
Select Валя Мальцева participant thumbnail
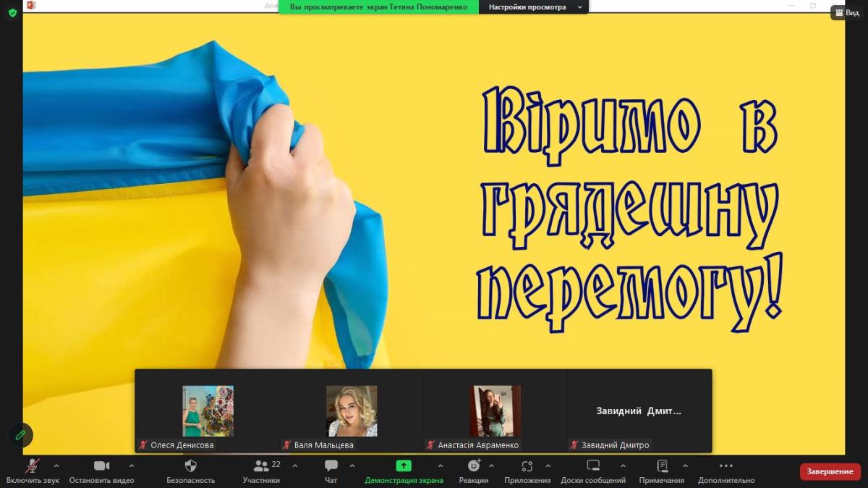pyautogui.click(x=352, y=411)
